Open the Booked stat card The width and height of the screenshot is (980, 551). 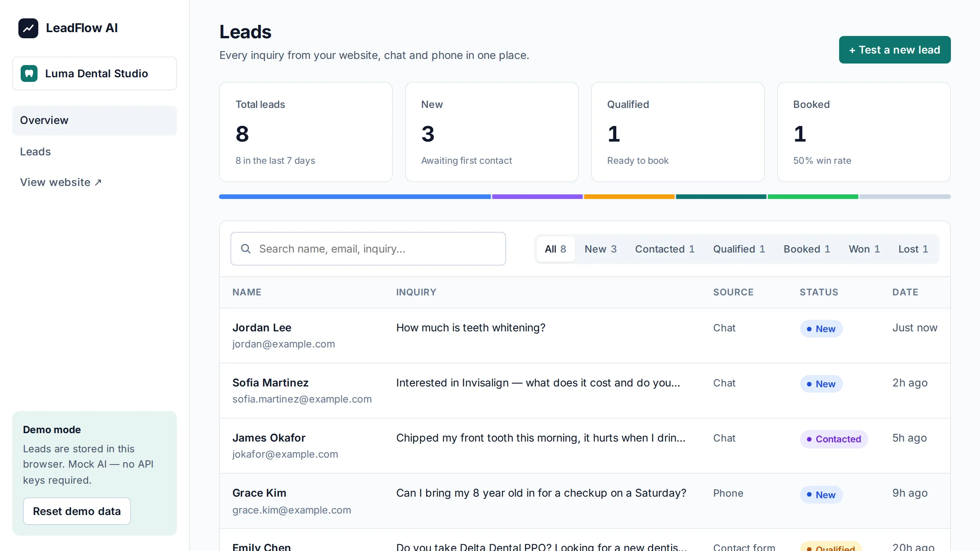tap(864, 132)
